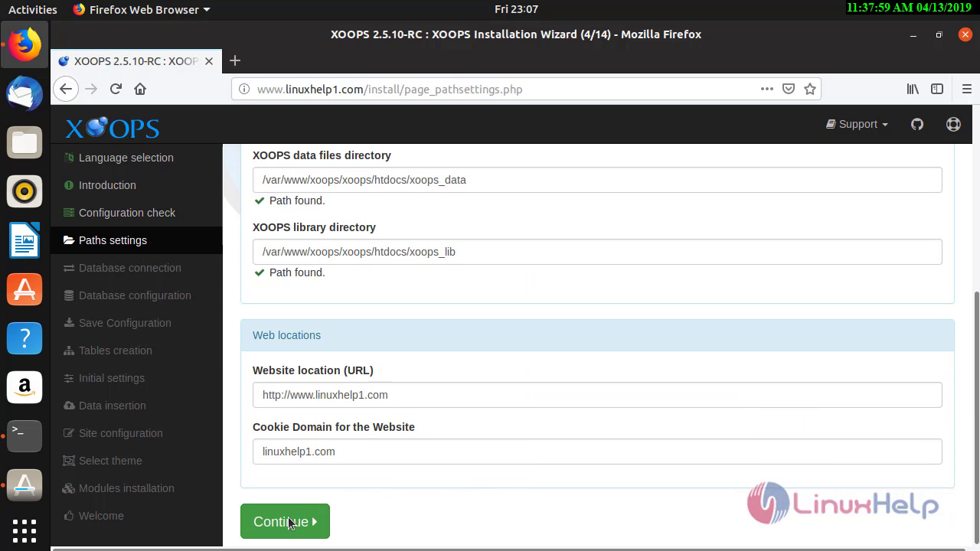Edit the Cookie Domain field

597,452
